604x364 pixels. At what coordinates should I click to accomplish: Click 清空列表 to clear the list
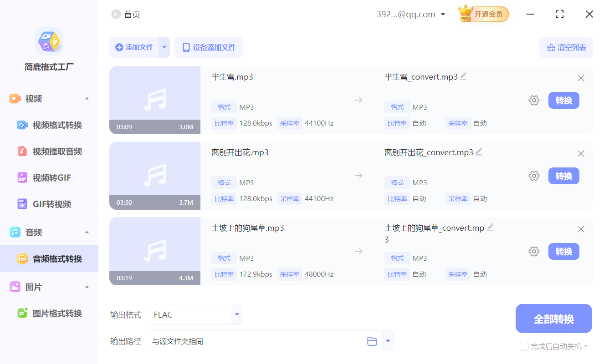click(x=566, y=47)
